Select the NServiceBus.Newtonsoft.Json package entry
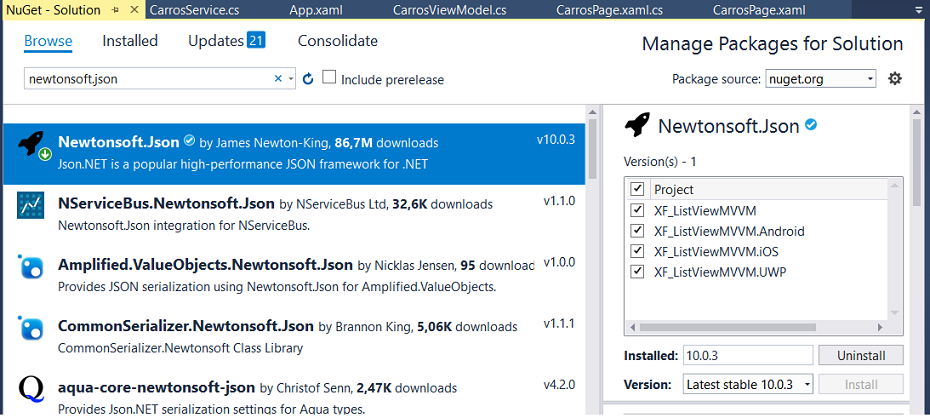 point(294,215)
